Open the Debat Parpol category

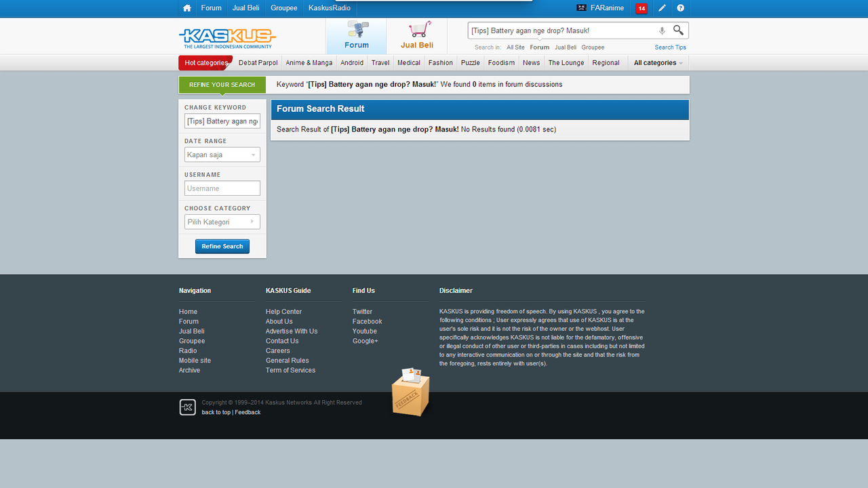point(258,63)
